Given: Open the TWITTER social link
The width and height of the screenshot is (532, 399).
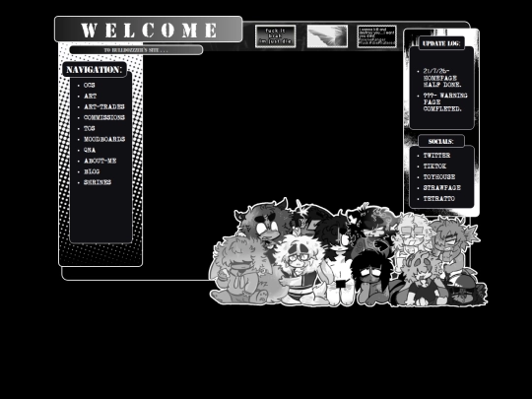Looking at the screenshot, I should coord(436,156).
